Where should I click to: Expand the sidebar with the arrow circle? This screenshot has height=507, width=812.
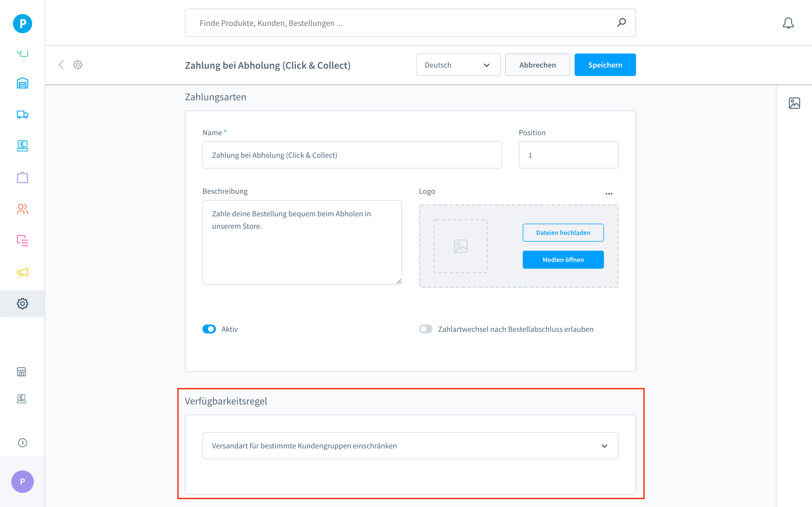click(23, 442)
